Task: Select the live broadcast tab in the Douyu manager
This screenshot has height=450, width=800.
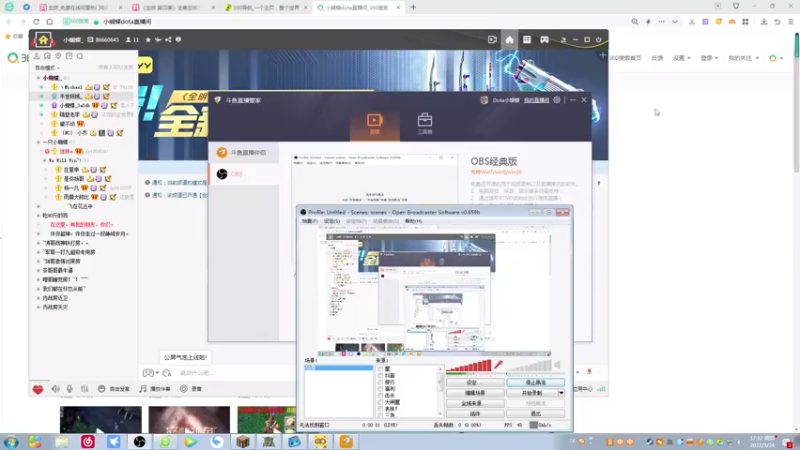Action: tap(374, 124)
